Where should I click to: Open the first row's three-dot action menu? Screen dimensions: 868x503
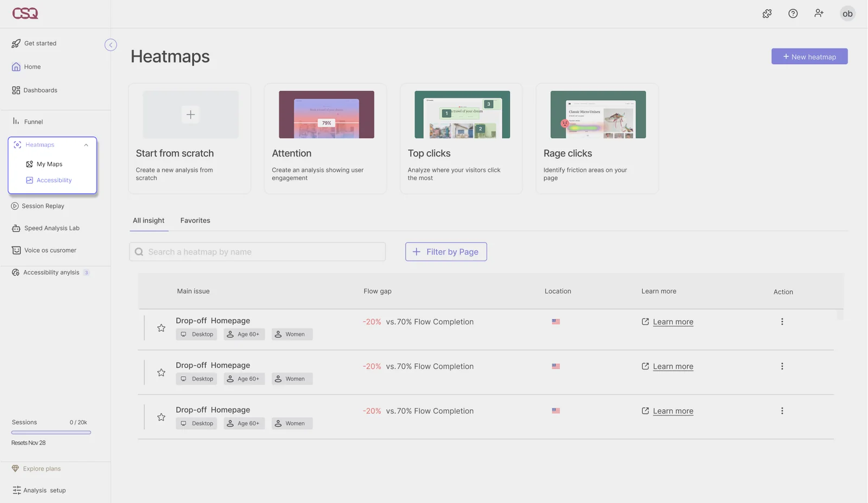(782, 322)
